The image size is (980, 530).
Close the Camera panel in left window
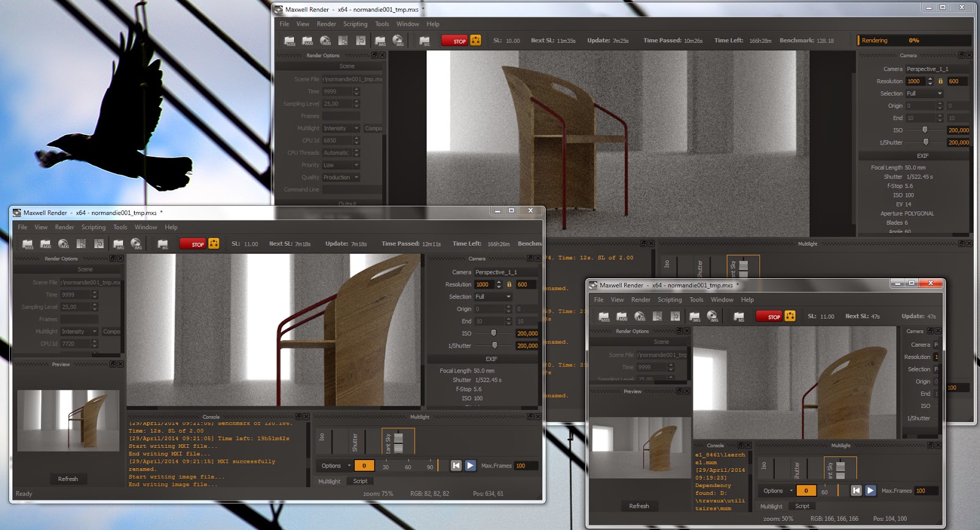pyautogui.click(x=538, y=259)
